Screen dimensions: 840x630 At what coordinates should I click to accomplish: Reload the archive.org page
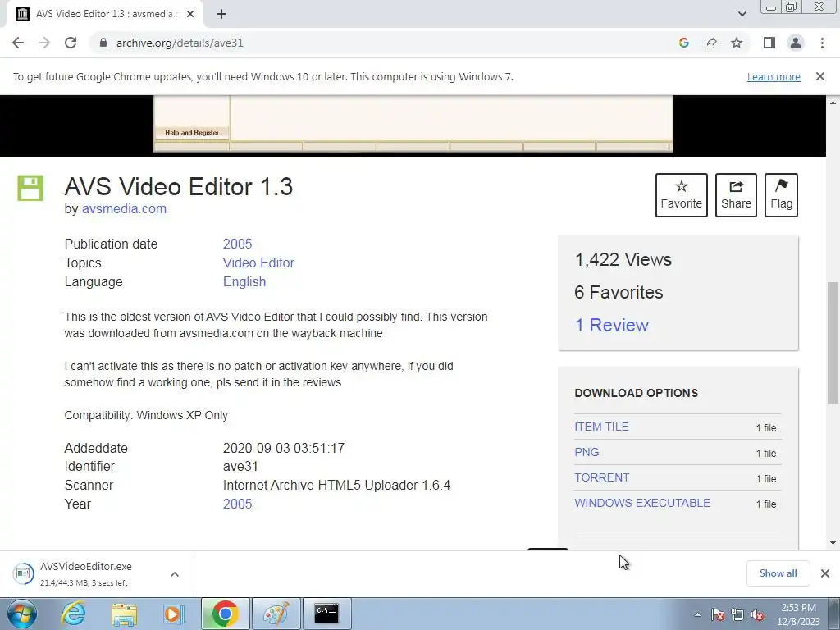[71, 43]
